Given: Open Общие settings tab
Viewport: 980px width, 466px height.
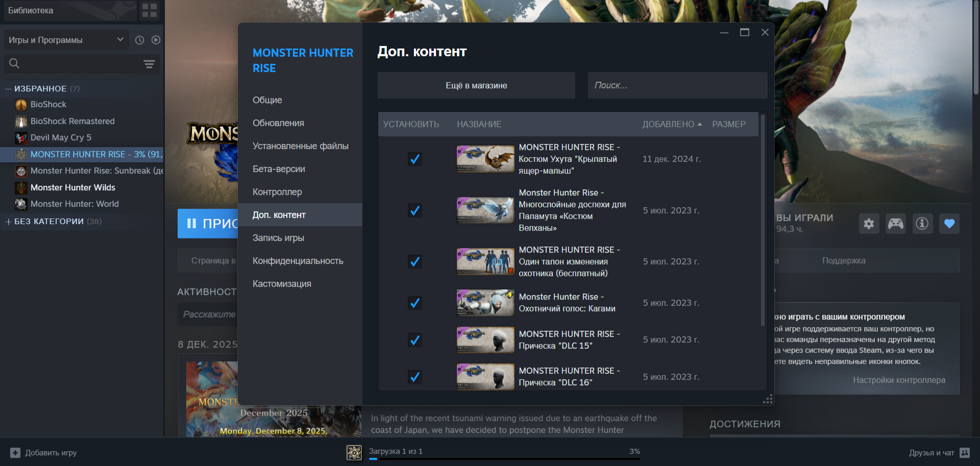Looking at the screenshot, I should pyautogui.click(x=300, y=100).
